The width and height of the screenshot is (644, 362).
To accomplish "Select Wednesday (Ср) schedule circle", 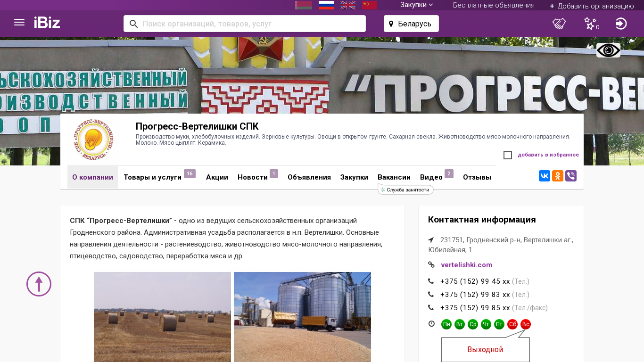I will (x=473, y=324).
